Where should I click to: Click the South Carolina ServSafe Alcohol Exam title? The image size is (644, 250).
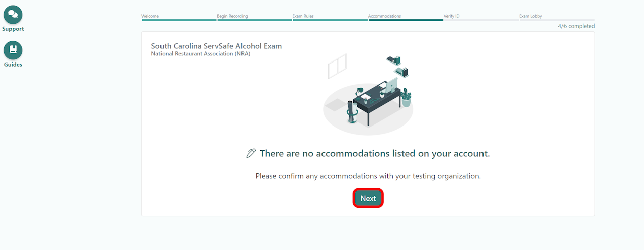[x=216, y=46]
